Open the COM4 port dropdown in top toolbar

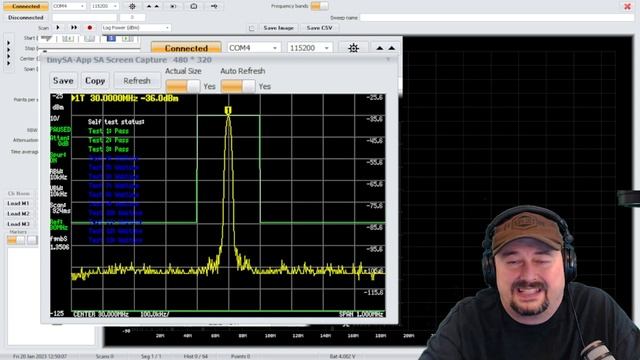click(x=68, y=7)
